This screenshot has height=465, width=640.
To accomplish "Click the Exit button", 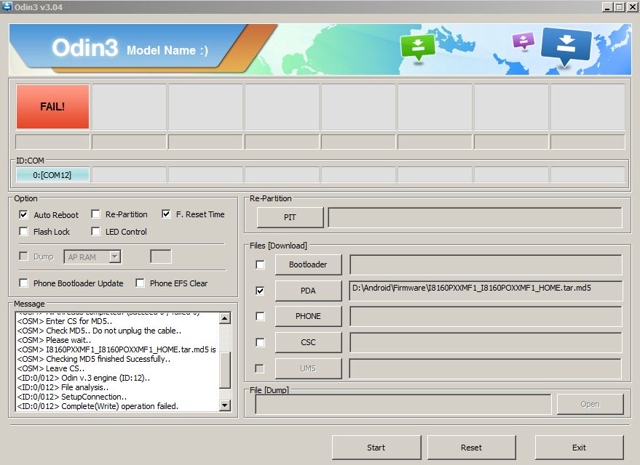I will (x=579, y=447).
